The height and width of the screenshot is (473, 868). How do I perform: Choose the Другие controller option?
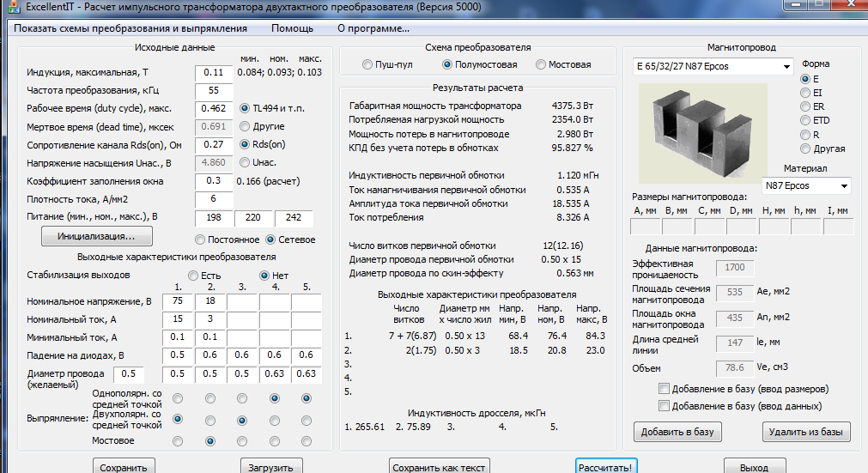tap(244, 127)
